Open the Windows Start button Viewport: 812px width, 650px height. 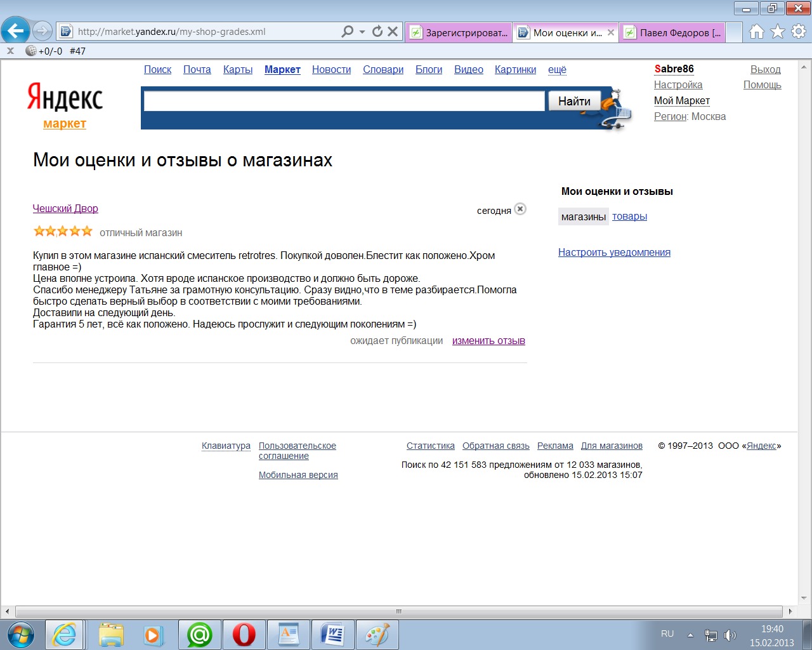tap(20, 635)
